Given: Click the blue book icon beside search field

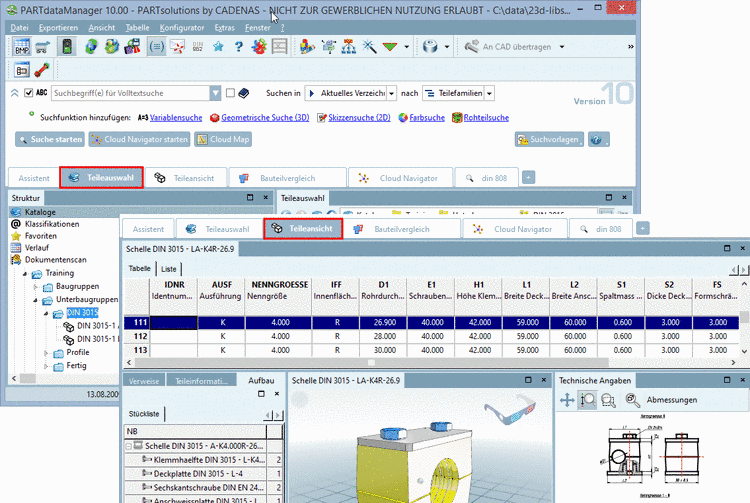Looking at the screenshot, I should coord(244,93).
